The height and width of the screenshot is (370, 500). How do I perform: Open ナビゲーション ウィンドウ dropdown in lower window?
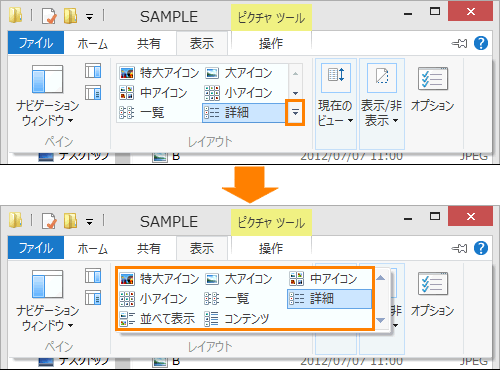47,300
